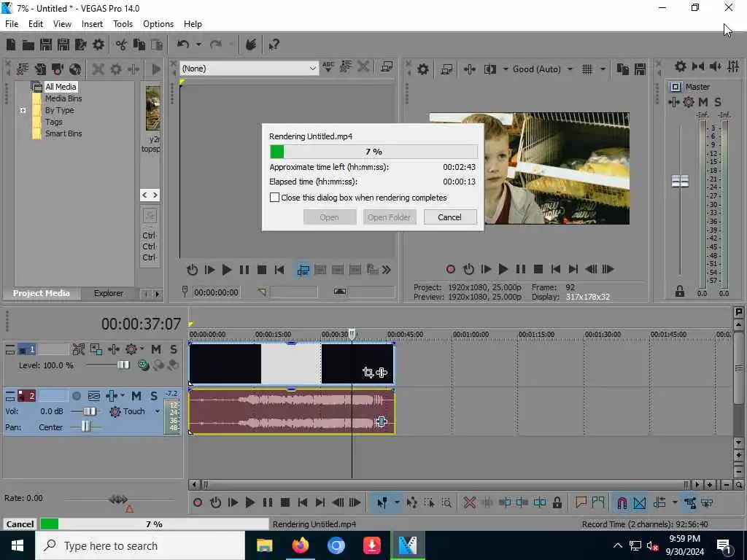Select the Media Bins folder
This screenshot has width=747, height=560.
coord(63,98)
